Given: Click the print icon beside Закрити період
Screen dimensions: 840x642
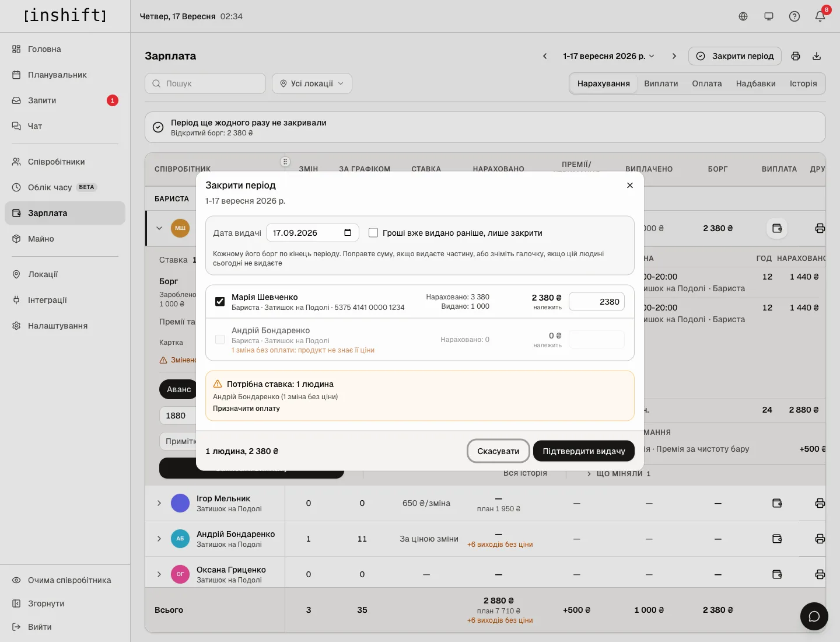Looking at the screenshot, I should (796, 56).
